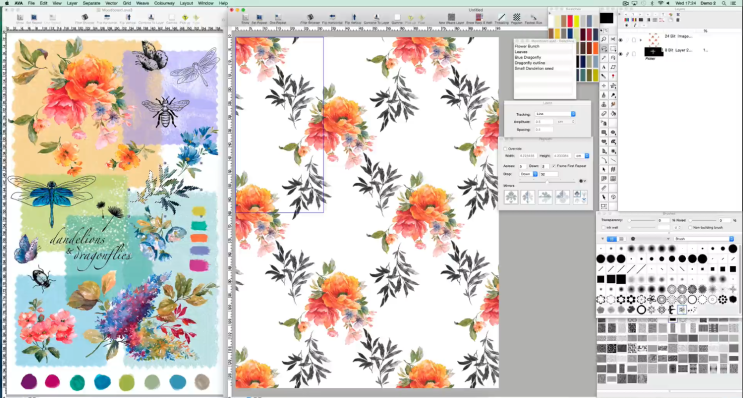Open the Repeat checkerboard toolbar icon
The width and height of the screenshot is (743, 398).
[516, 18]
